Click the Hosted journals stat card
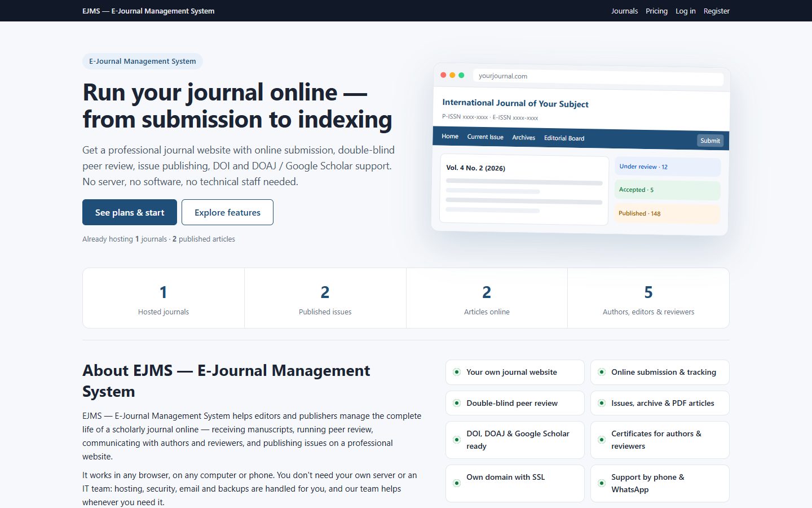Image resolution: width=812 pixels, height=508 pixels. pos(164,298)
